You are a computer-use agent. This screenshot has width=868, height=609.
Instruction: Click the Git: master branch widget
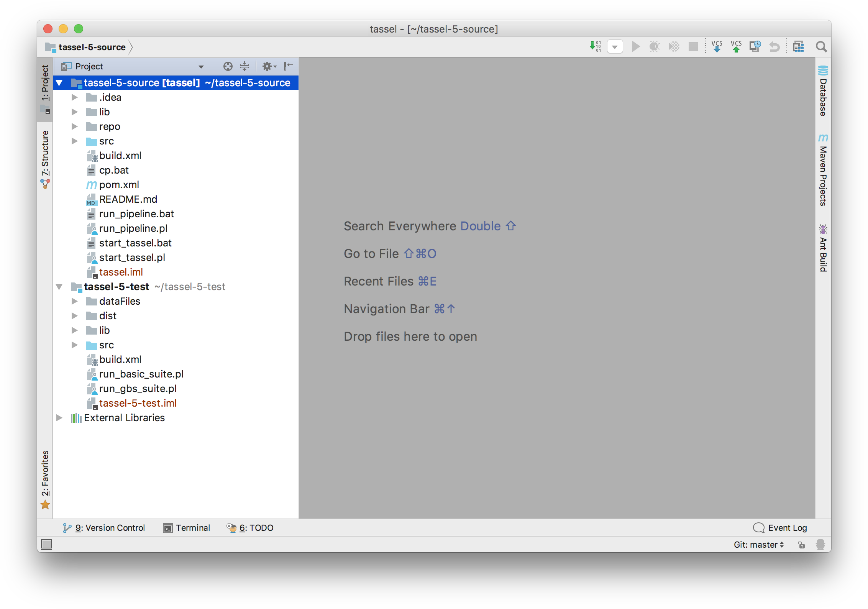pyautogui.click(x=758, y=545)
